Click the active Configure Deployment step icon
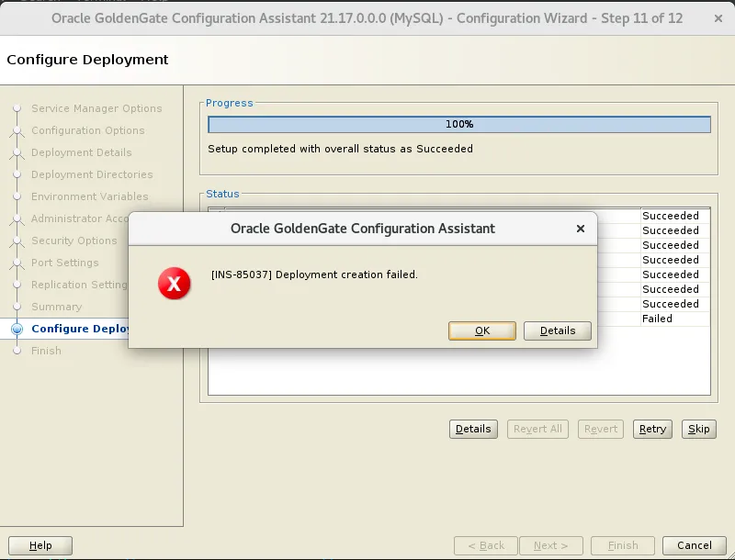Image resolution: width=735 pixels, height=560 pixels. tap(17, 329)
